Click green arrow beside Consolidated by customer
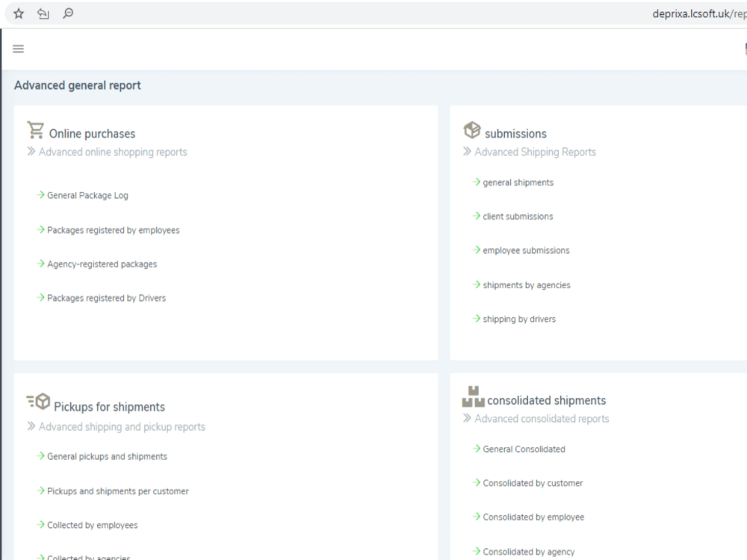The height and width of the screenshot is (560, 747). (x=477, y=482)
